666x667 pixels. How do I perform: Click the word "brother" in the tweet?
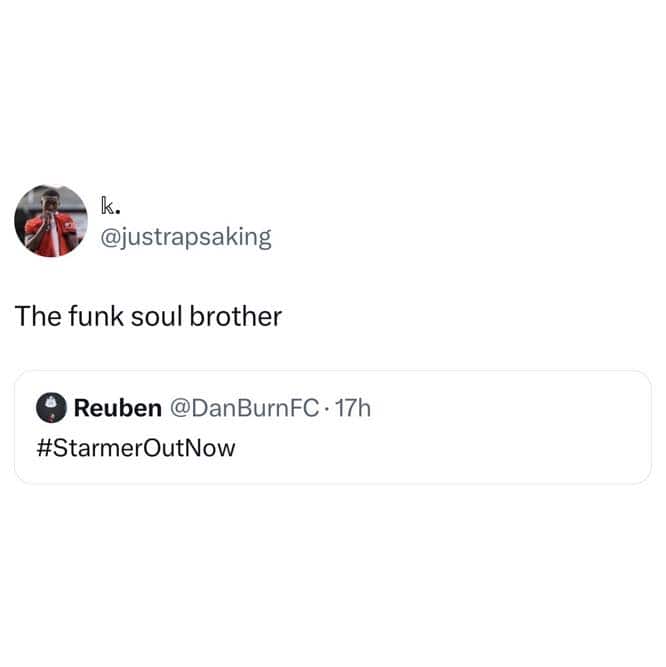click(236, 316)
